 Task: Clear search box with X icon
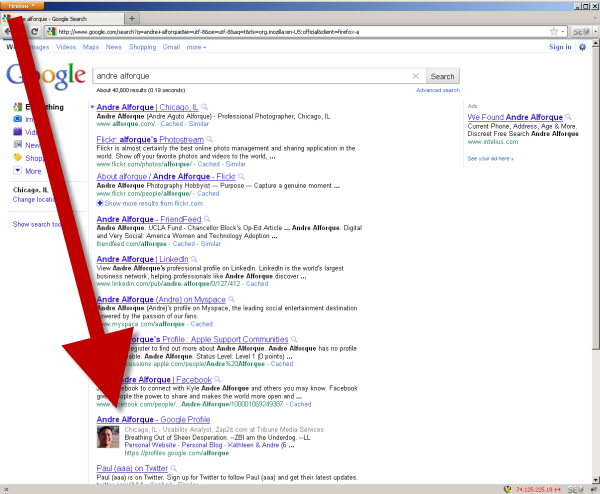416,76
